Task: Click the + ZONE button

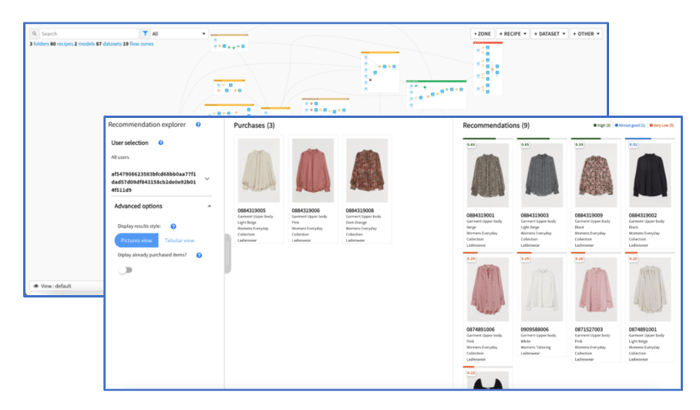Action: point(482,33)
